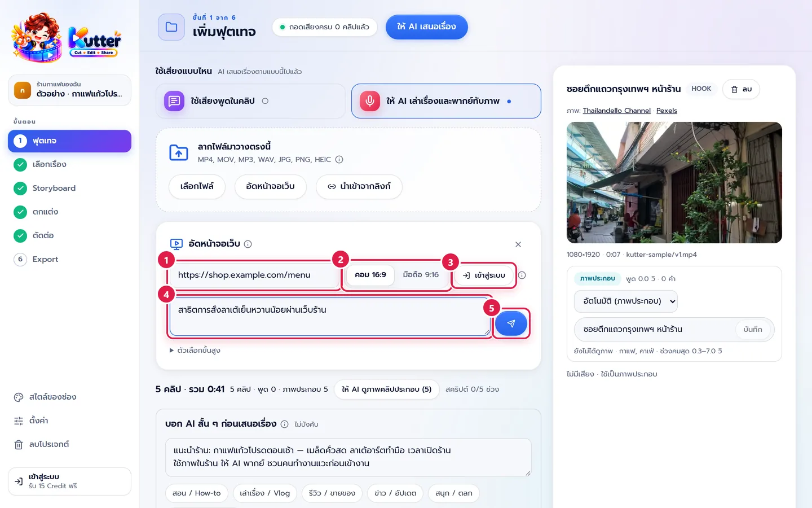Open อัตโนมัติ (ภาพประกอบ) dropdown
Screen dimensions: 812x508
(x=626, y=301)
